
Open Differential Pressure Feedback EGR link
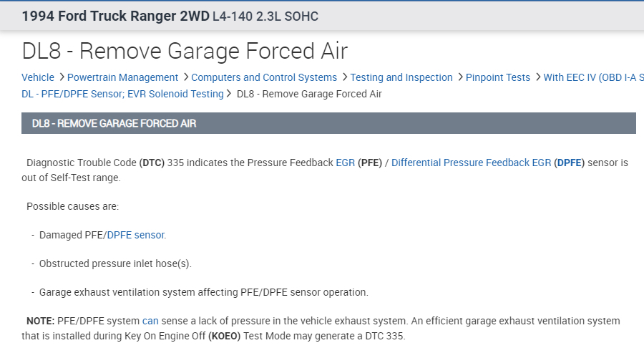click(x=471, y=163)
